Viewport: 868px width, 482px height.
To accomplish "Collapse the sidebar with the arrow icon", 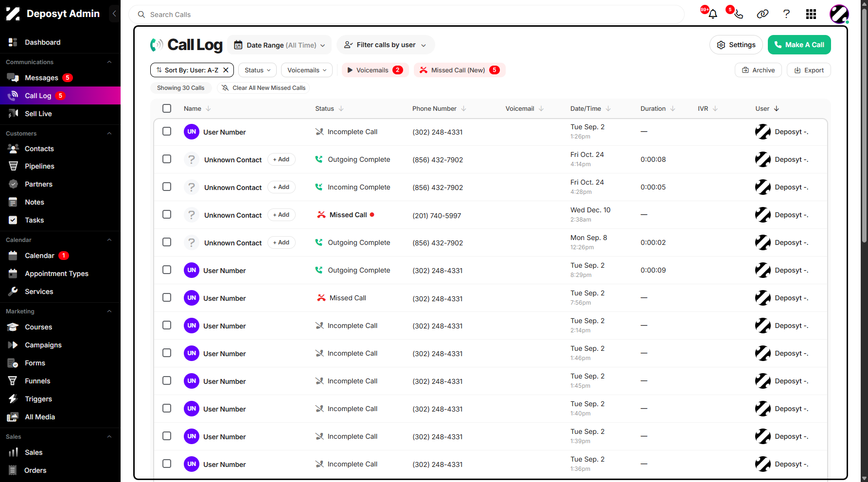I will (x=114, y=14).
